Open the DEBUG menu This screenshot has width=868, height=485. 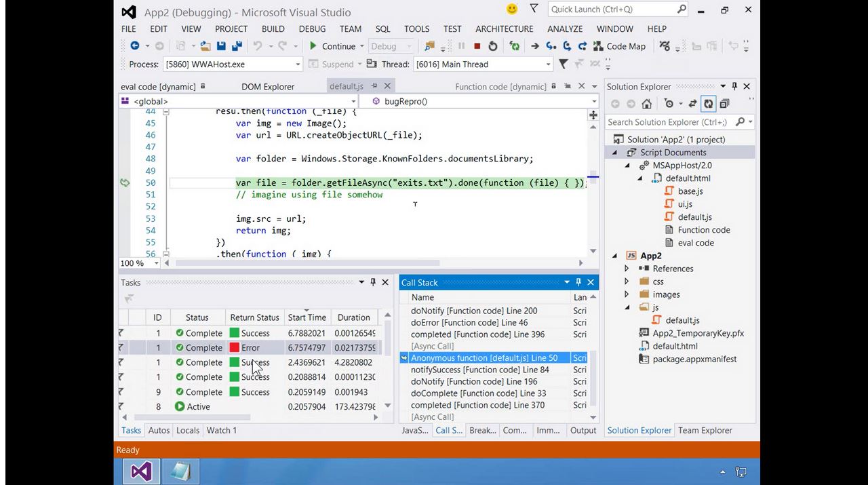[312, 29]
